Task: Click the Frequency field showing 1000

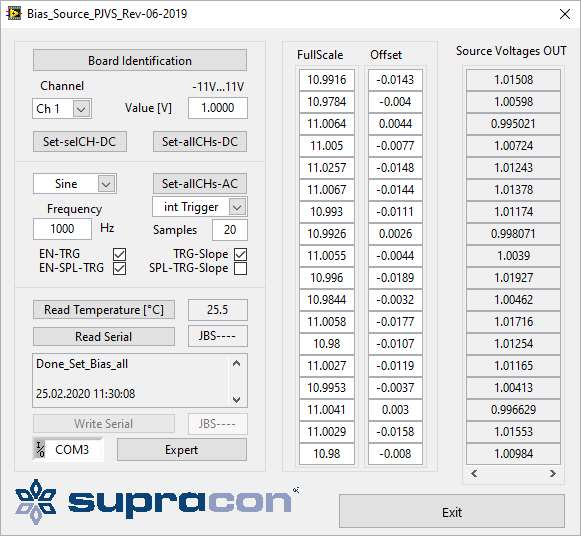Action: [62, 229]
